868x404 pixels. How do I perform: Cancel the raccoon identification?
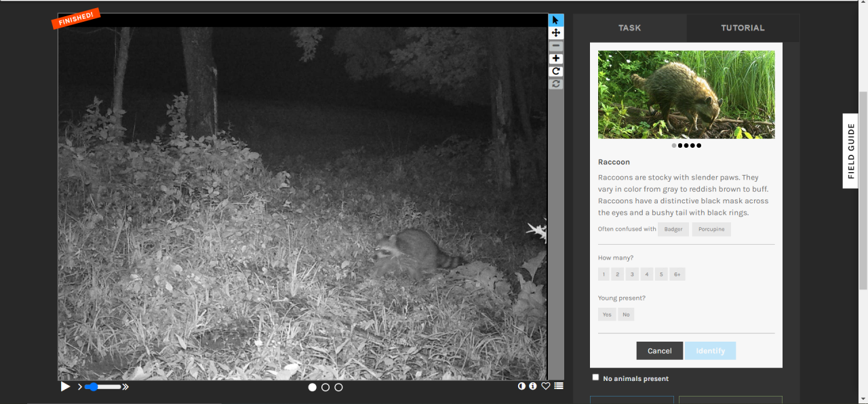click(660, 350)
